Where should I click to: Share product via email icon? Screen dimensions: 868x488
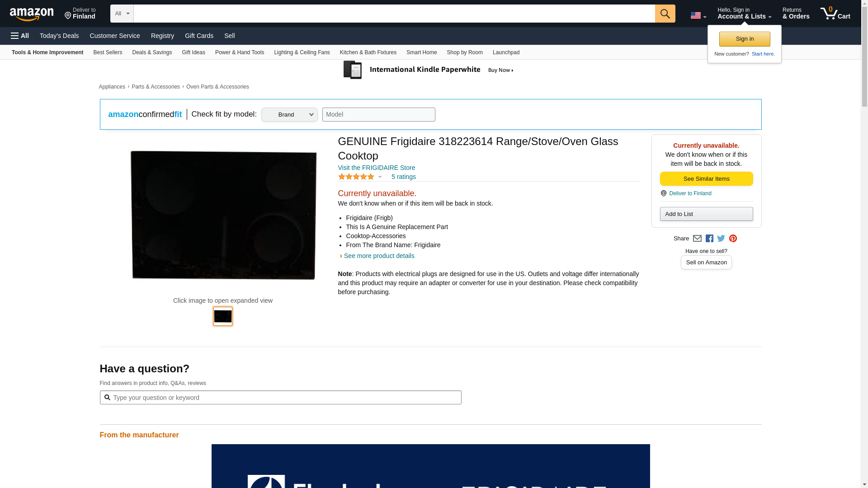(x=697, y=239)
